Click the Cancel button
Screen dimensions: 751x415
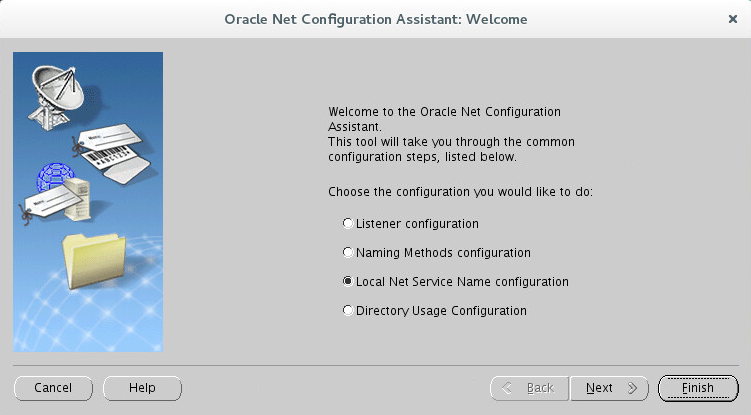(53, 388)
